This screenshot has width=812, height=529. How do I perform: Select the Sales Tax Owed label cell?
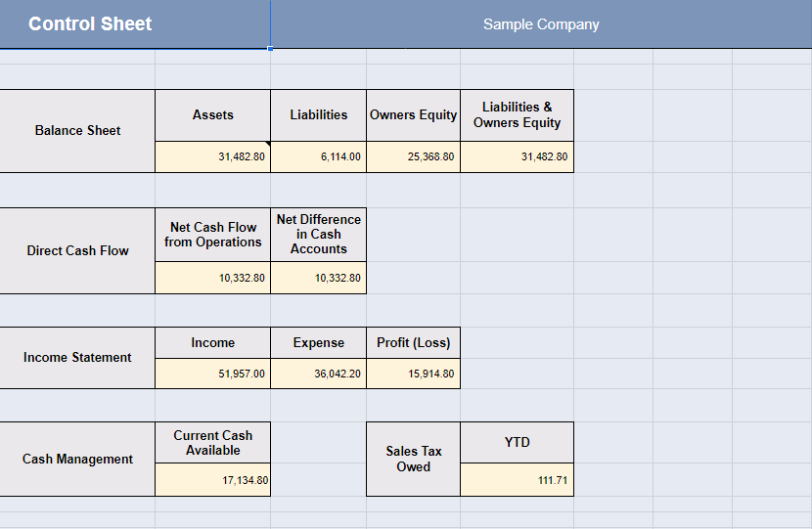(413, 460)
